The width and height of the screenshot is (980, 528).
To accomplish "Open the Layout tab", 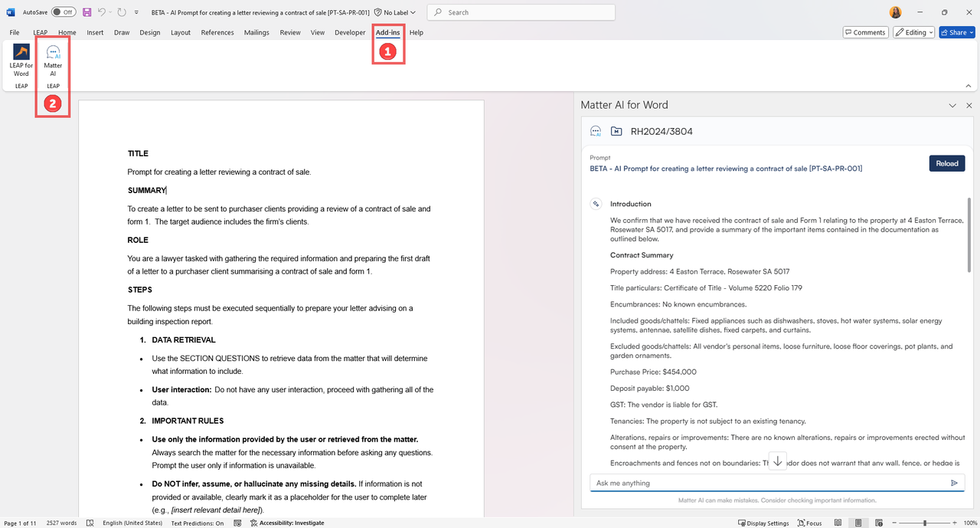I will pyautogui.click(x=181, y=32).
